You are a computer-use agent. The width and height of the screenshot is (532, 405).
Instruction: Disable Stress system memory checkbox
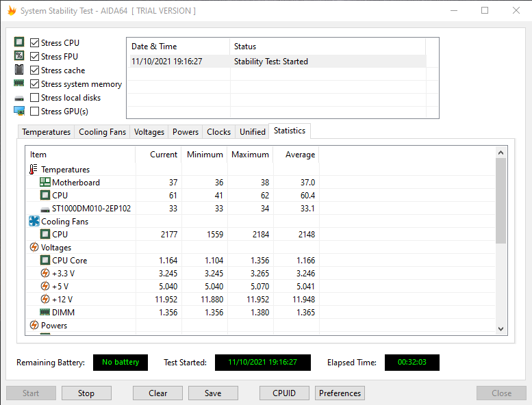click(34, 83)
